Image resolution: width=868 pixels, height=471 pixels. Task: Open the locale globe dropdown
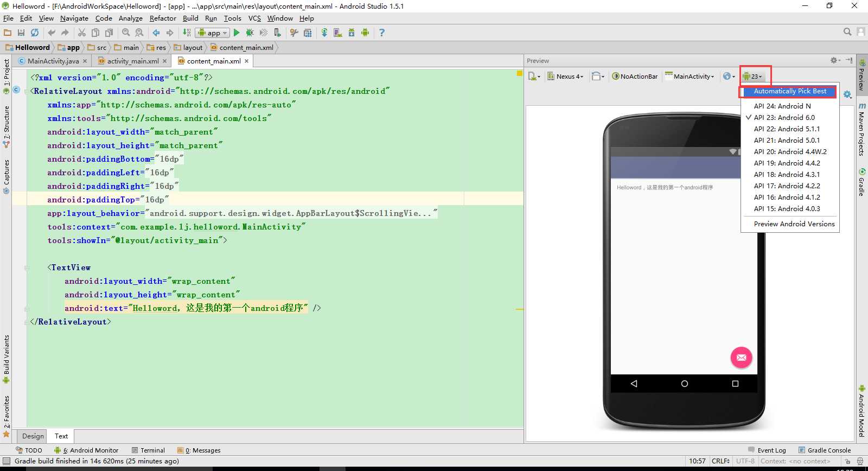pos(729,77)
